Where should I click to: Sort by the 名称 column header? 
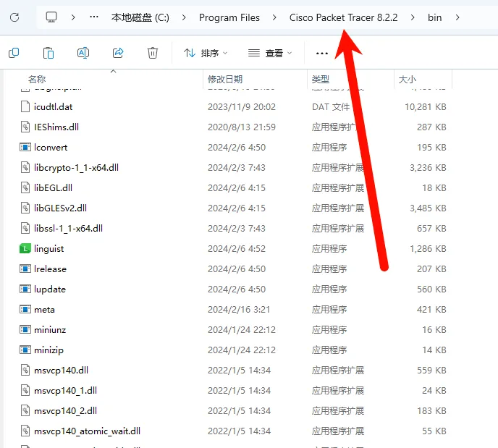pyautogui.click(x=37, y=79)
